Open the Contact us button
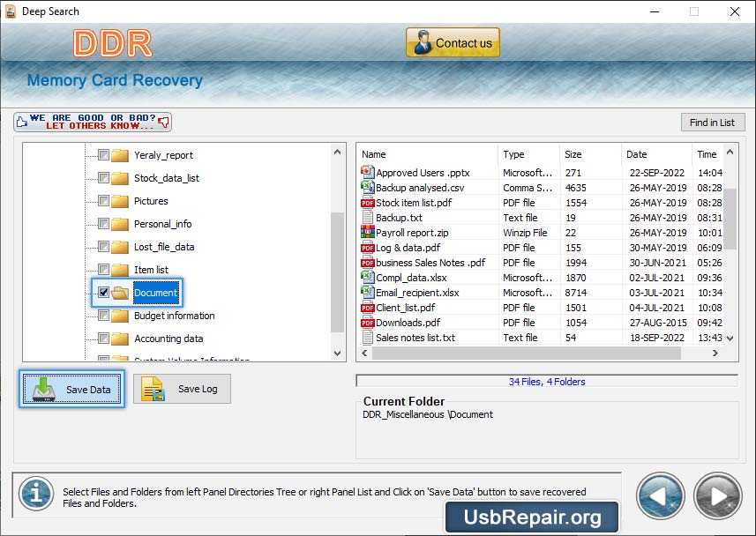 tap(453, 42)
